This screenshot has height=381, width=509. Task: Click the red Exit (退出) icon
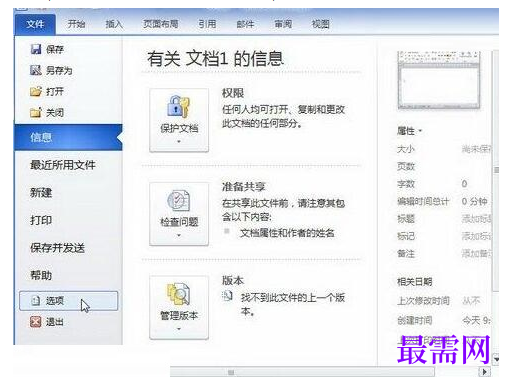tap(36, 322)
